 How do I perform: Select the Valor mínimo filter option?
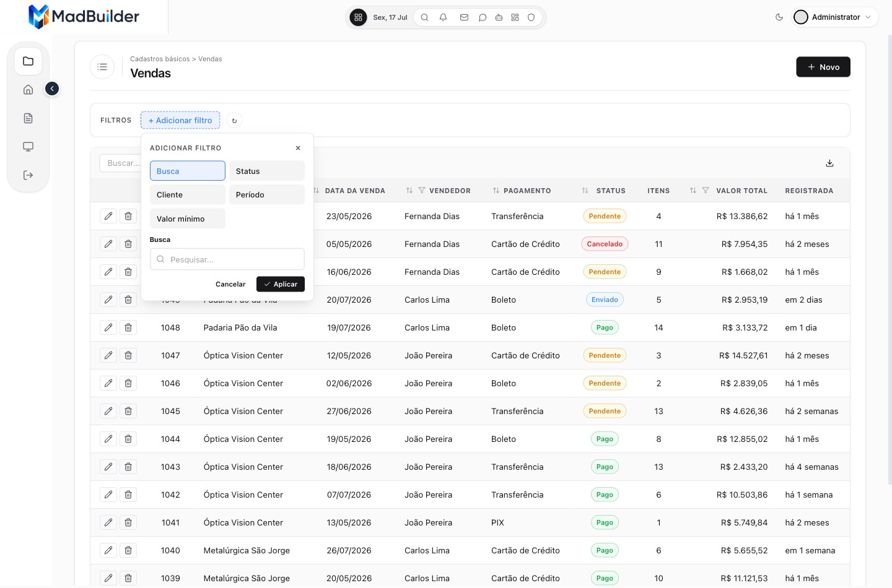click(188, 218)
